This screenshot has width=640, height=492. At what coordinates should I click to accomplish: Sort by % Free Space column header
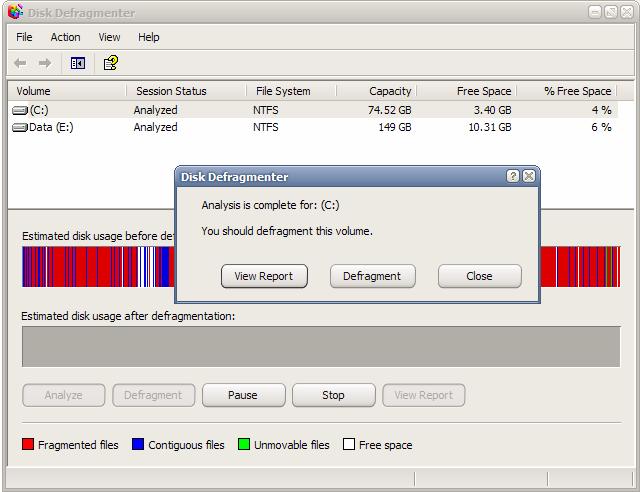[567, 91]
